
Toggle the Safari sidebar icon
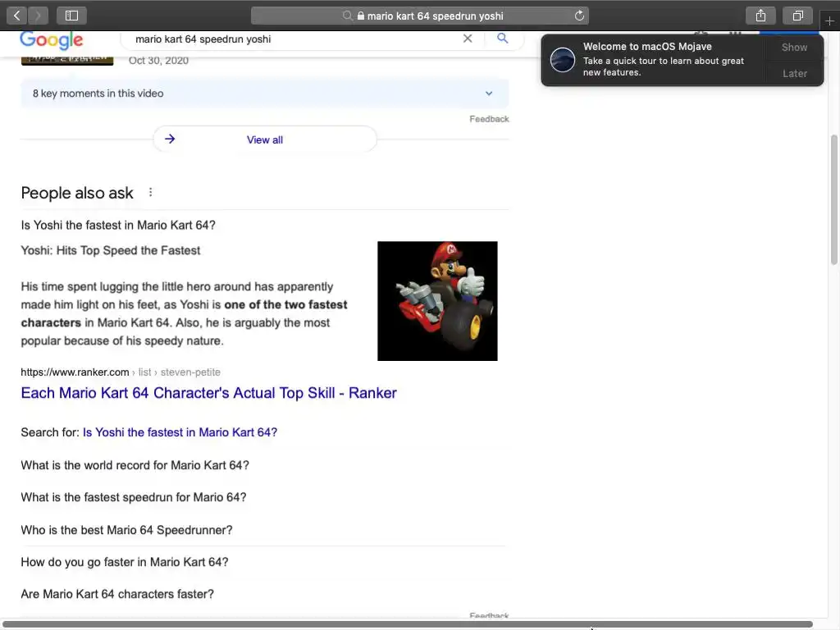pyautogui.click(x=72, y=16)
